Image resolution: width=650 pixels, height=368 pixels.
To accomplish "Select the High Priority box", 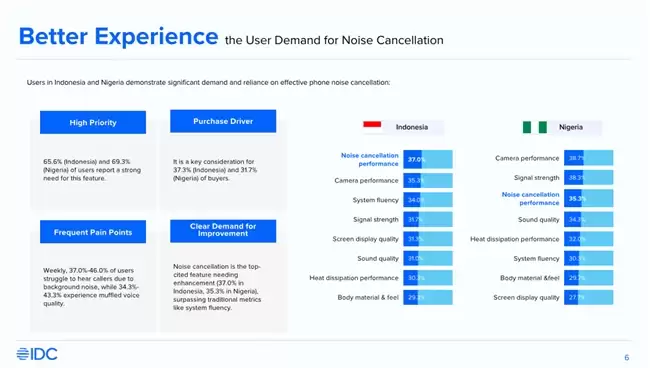I will pos(93,122).
